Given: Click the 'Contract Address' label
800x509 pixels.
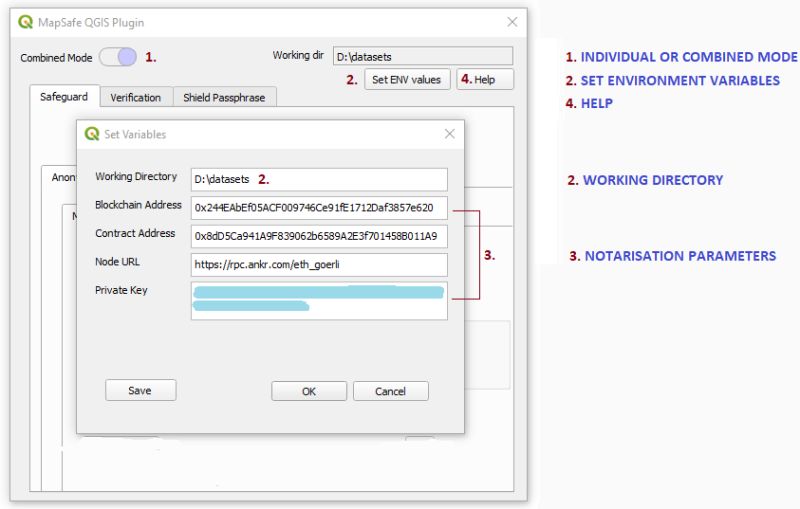Looking at the screenshot, I should pyautogui.click(x=135, y=233).
